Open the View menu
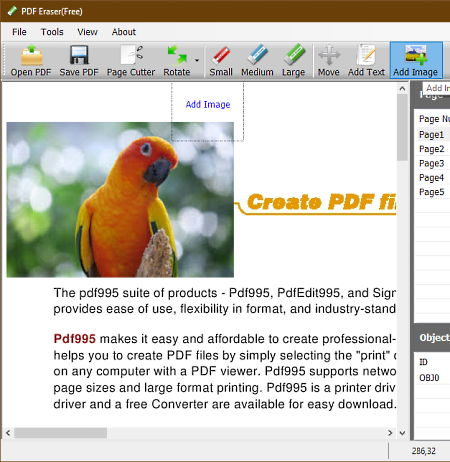The height and width of the screenshot is (462, 450). click(x=87, y=32)
